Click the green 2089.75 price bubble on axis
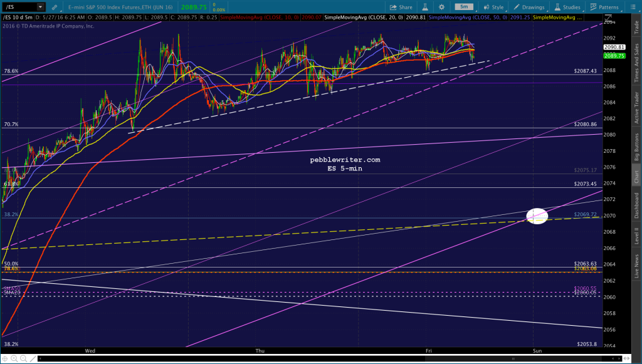 [614, 56]
